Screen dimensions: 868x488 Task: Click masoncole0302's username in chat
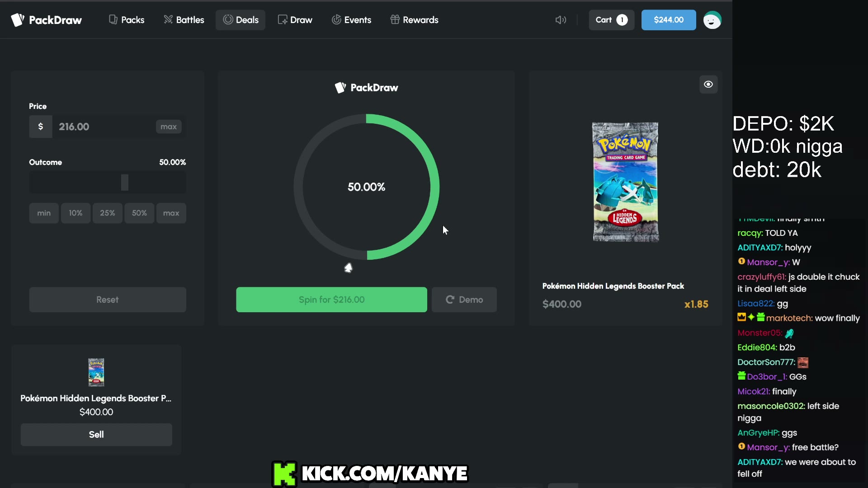(771, 406)
